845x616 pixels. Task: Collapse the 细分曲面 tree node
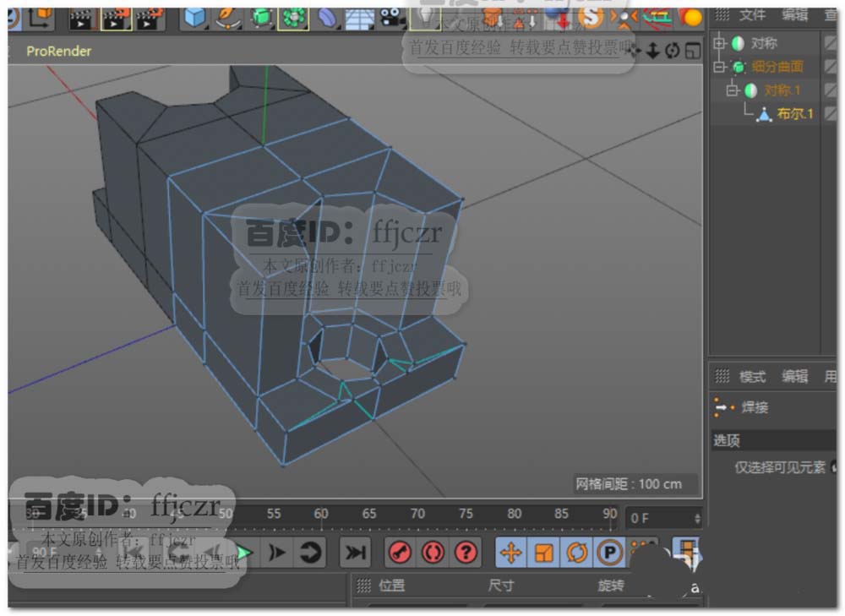[719, 66]
